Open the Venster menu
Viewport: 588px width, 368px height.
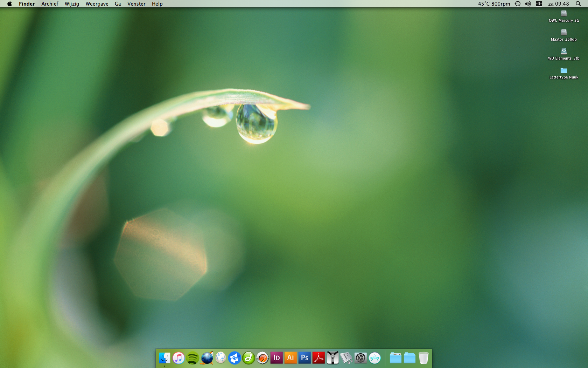tap(136, 4)
